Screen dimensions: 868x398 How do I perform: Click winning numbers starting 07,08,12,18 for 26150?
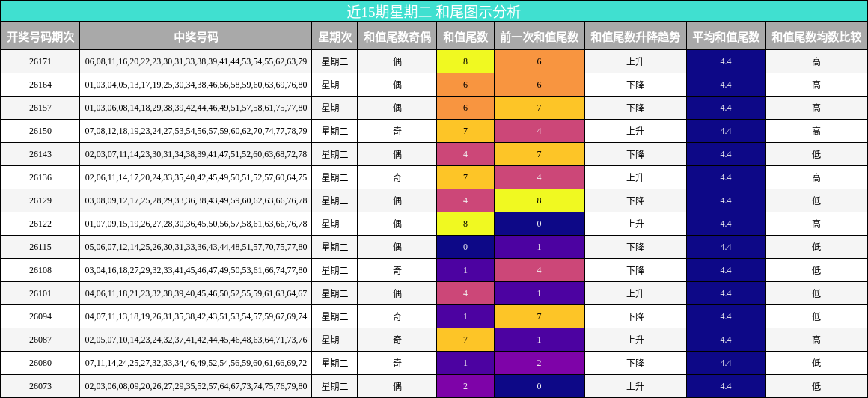196,131
